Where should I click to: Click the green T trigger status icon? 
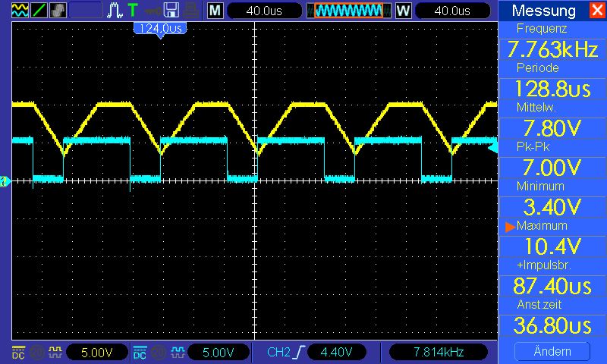(x=133, y=11)
